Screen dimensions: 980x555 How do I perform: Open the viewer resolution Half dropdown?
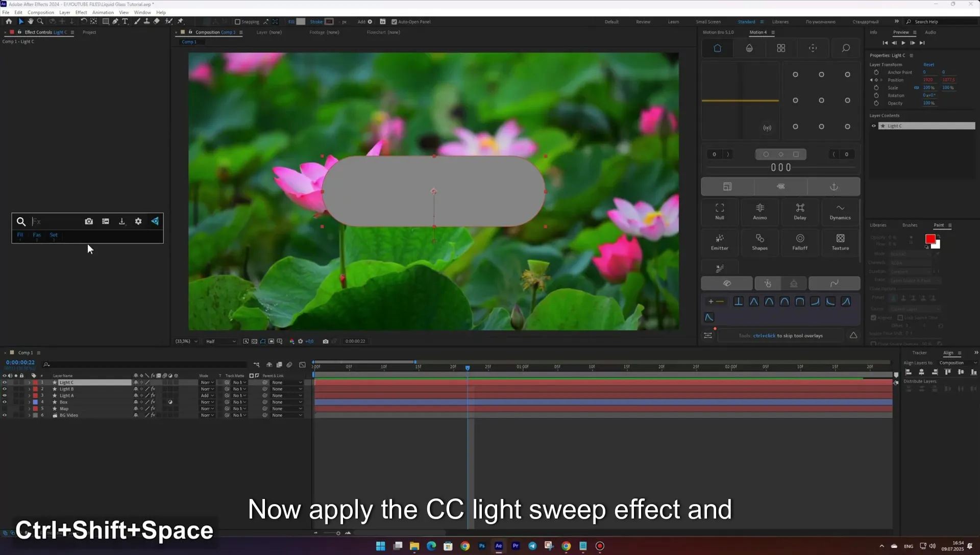[x=221, y=341]
